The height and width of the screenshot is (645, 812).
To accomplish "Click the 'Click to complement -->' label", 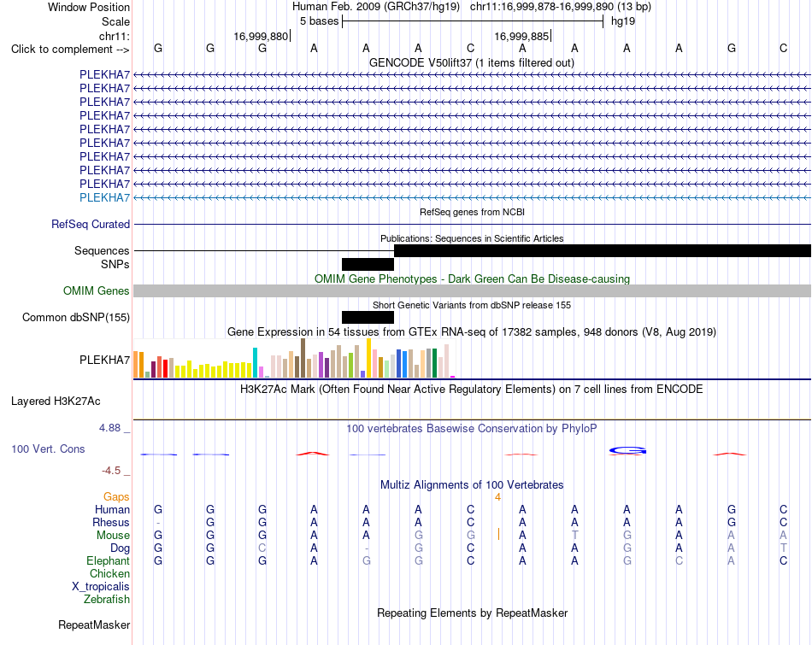I will pos(70,50).
